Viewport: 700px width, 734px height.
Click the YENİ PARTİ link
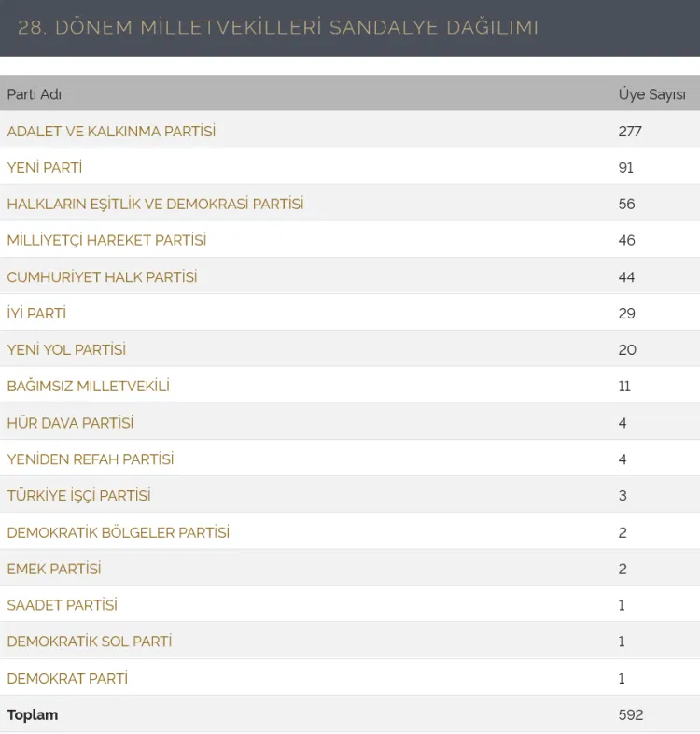pyautogui.click(x=45, y=167)
